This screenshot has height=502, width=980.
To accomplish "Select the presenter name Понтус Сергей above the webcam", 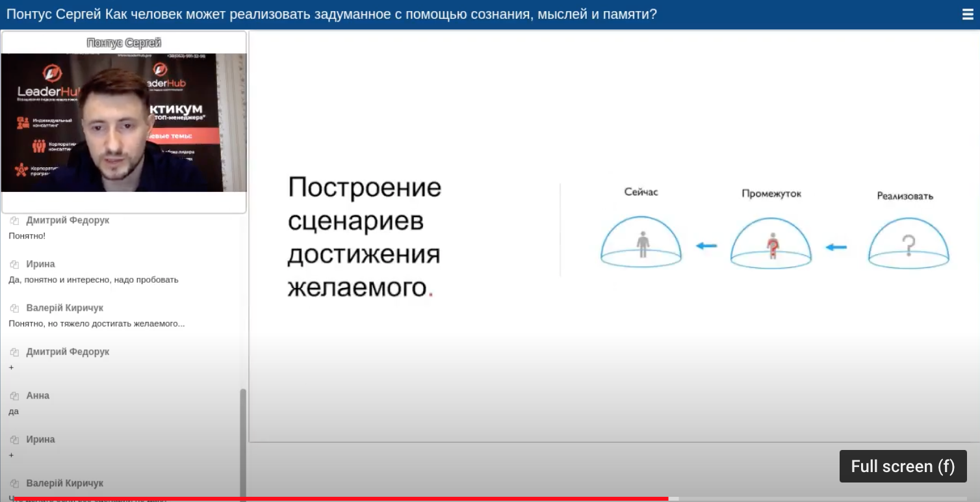I will click(123, 43).
